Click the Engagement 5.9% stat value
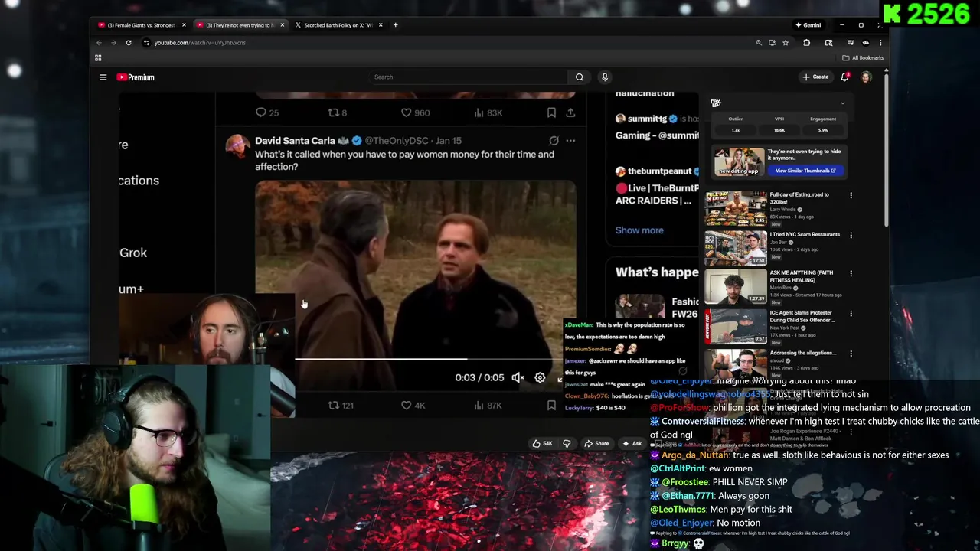The image size is (980, 551). pos(823,130)
